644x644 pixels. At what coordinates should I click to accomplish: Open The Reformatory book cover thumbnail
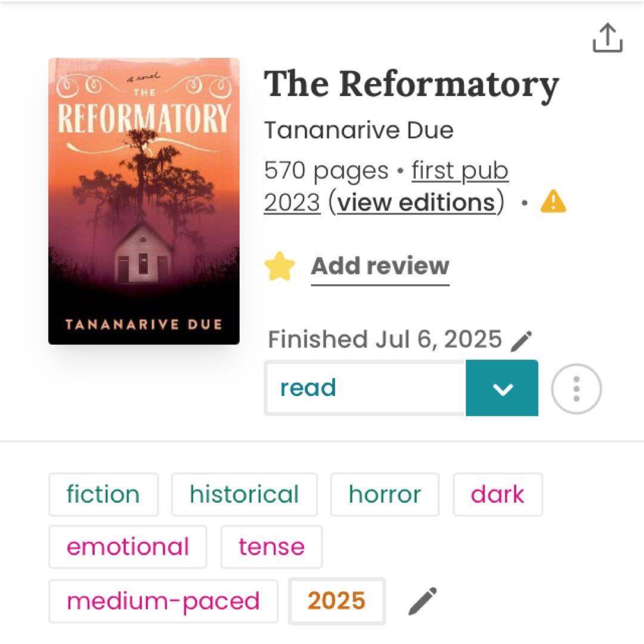(144, 201)
